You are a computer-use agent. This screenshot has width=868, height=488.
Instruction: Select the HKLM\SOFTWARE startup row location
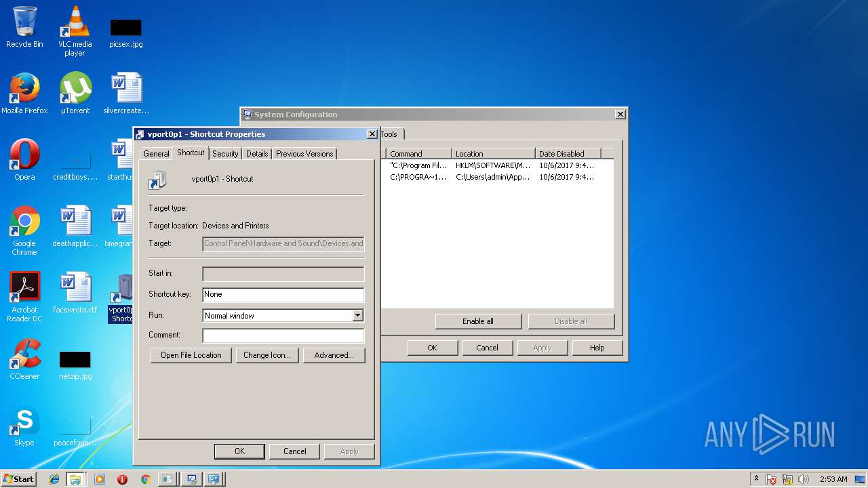click(x=493, y=165)
